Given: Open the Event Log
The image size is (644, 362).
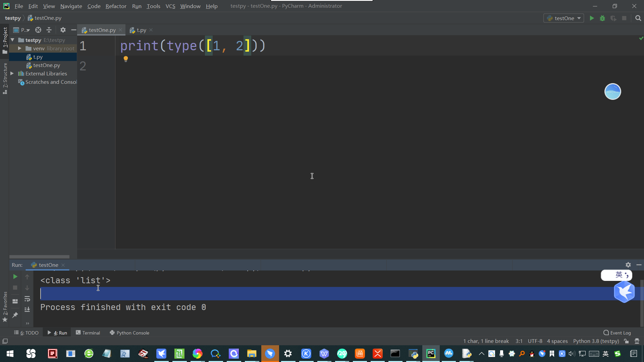Looking at the screenshot, I should pyautogui.click(x=617, y=333).
